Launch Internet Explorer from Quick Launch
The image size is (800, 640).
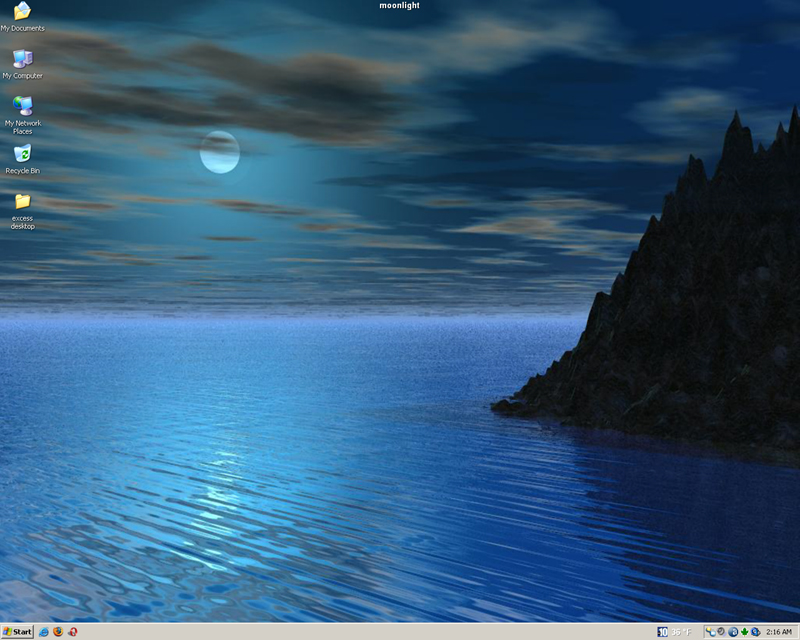click(43, 632)
